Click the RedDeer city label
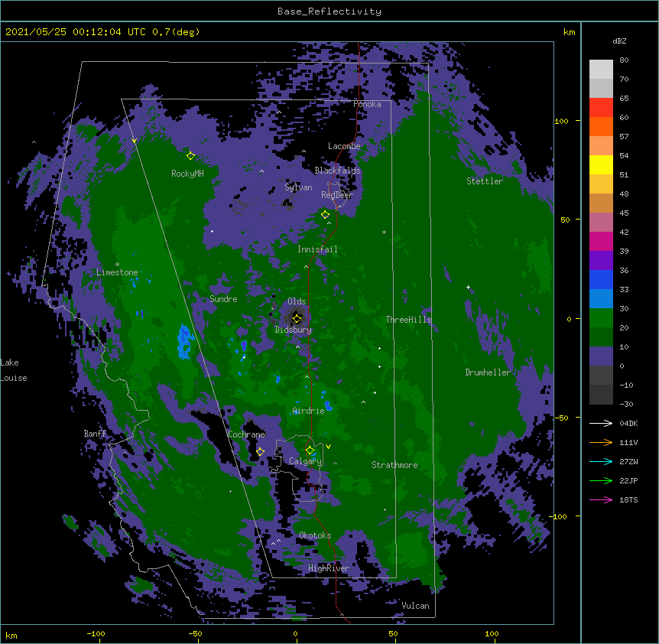The image size is (659, 644). 337,195
